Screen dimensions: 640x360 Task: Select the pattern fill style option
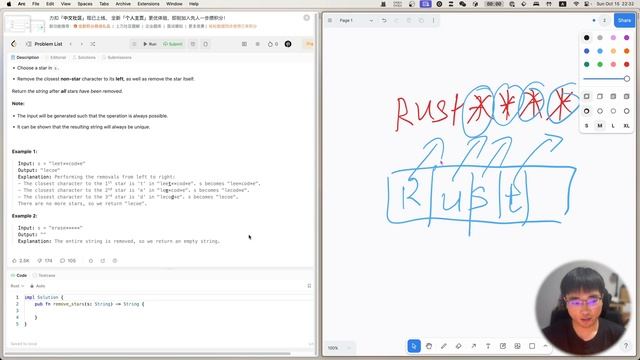(627, 97)
